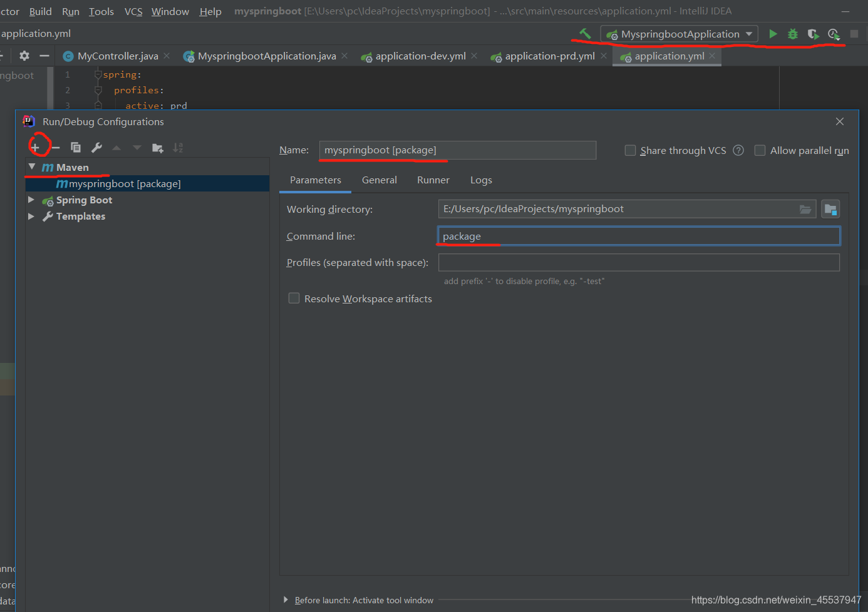This screenshot has width=868, height=612.
Task: Enable Allow parallel run checkbox
Action: (760, 150)
